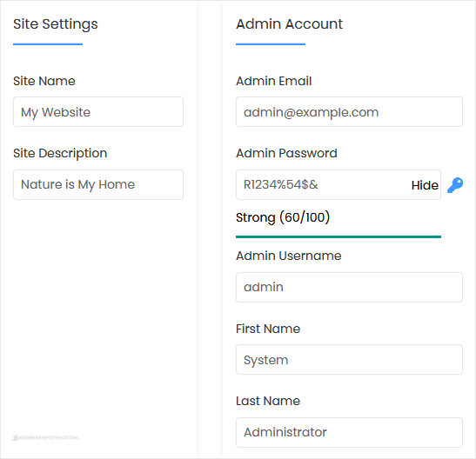Click into the Admin Email input box

(x=349, y=112)
